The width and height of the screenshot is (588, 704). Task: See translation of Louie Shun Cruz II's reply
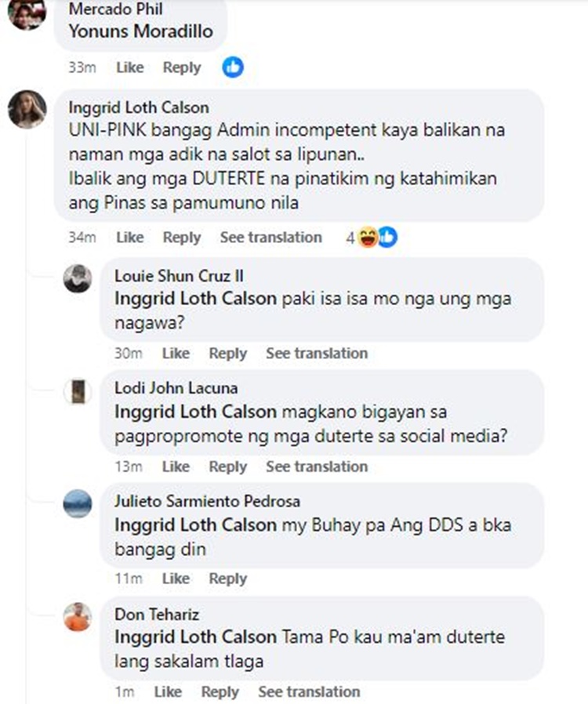317,353
